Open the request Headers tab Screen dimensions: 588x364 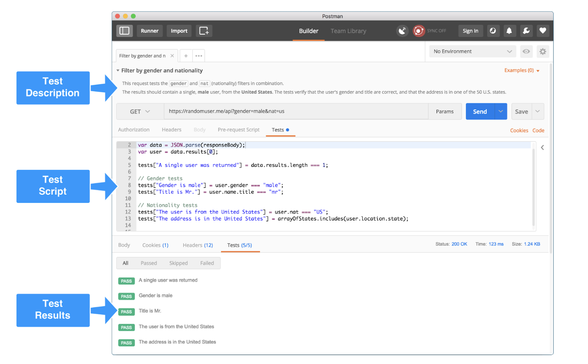click(x=172, y=130)
